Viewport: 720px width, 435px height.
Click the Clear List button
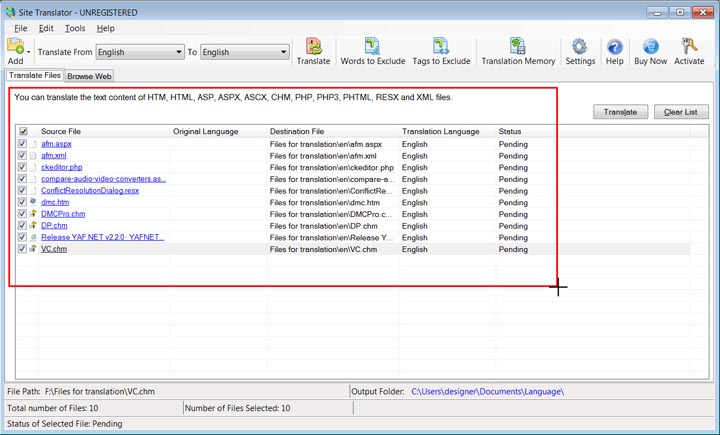[x=681, y=112]
